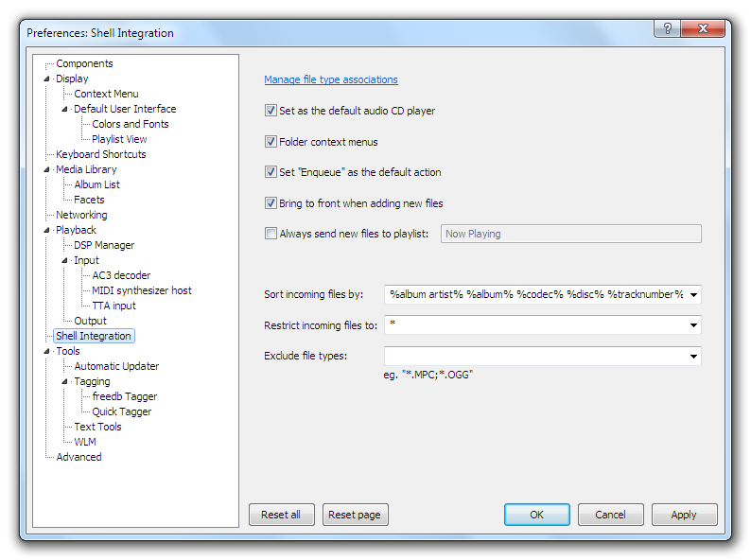Select Keyboard Shortcuts in the tree
751x560 pixels.
(100, 154)
